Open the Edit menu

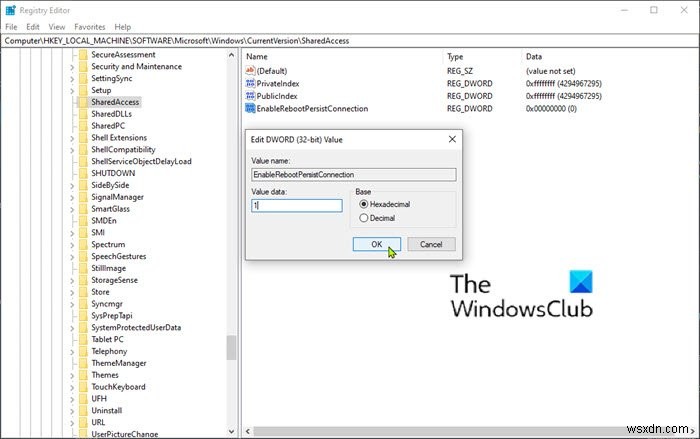(x=33, y=27)
